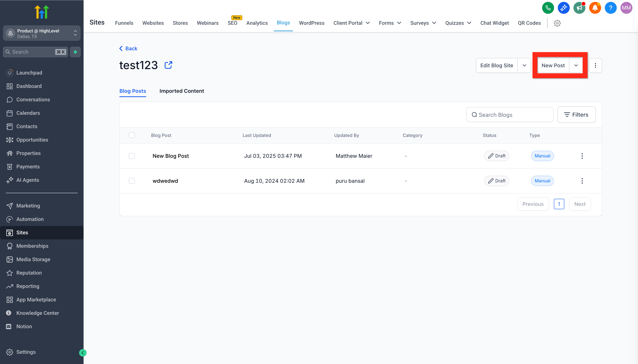Click the green lightning quick actions icon

click(75, 52)
